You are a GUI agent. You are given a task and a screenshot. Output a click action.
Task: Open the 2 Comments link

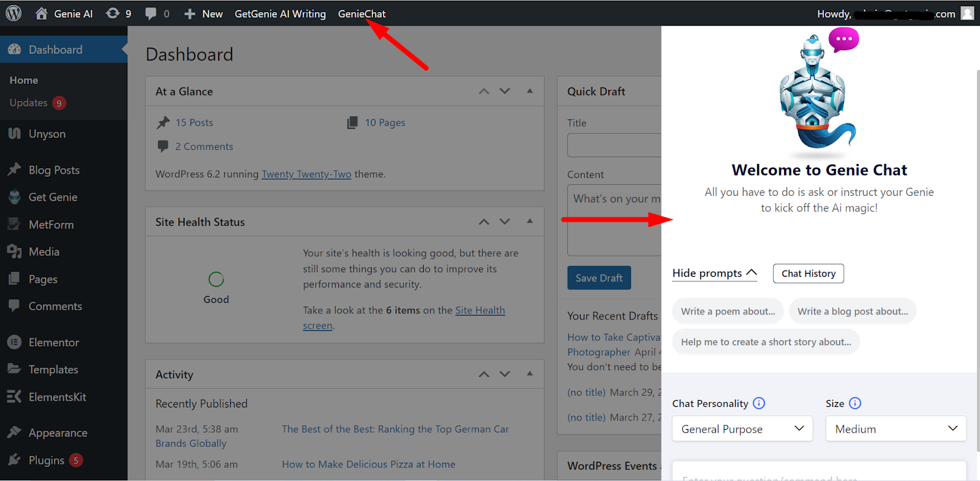[x=204, y=146]
